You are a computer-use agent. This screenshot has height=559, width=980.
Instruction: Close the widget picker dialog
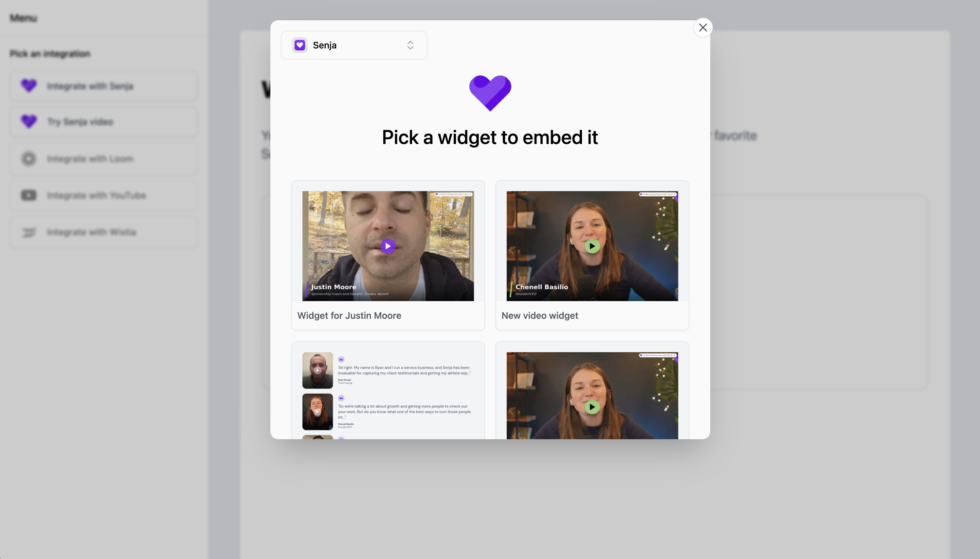[x=703, y=27]
